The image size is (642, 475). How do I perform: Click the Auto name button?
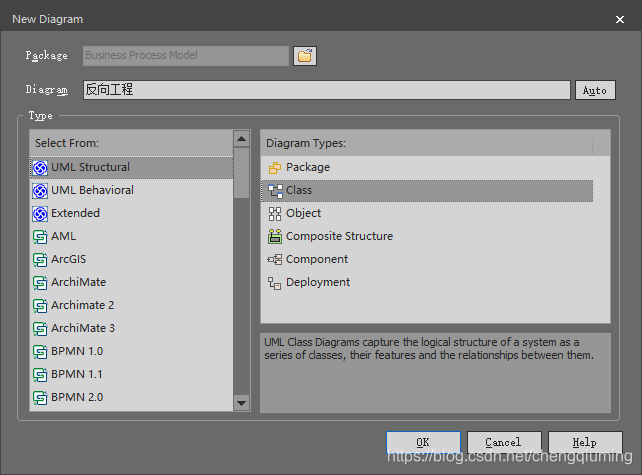[x=595, y=90]
